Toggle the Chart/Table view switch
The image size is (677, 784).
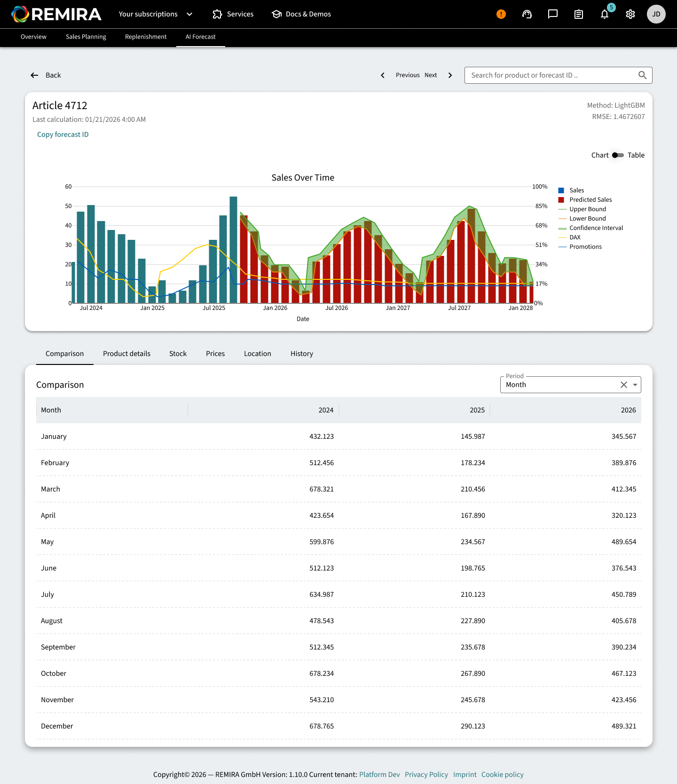618,155
